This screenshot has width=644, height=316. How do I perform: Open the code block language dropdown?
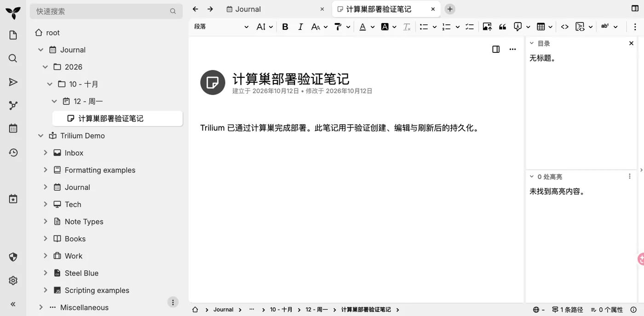pyautogui.click(x=584, y=27)
